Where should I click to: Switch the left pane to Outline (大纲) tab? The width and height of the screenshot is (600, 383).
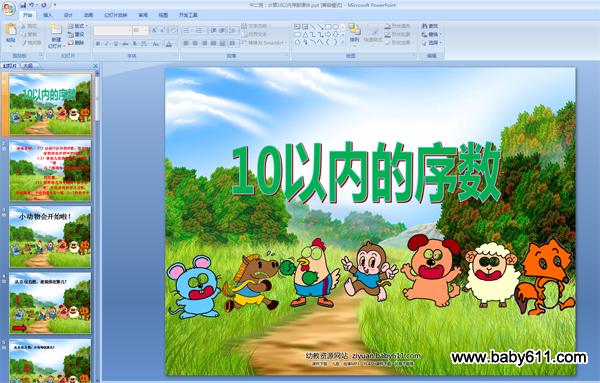[x=28, y=66]
